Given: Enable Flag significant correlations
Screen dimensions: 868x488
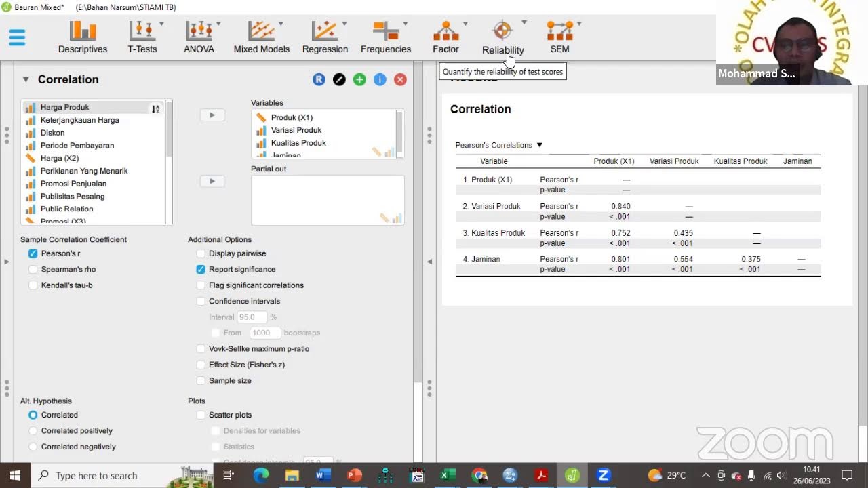Looking at the screenshot, I should coord(201,285).
